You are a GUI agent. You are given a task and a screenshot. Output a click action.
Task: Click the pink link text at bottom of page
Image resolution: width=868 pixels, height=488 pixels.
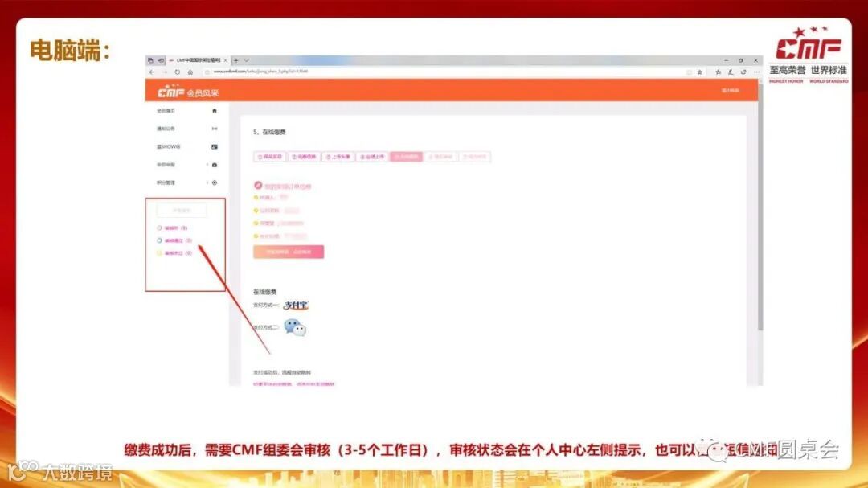(x=294, y=383)
